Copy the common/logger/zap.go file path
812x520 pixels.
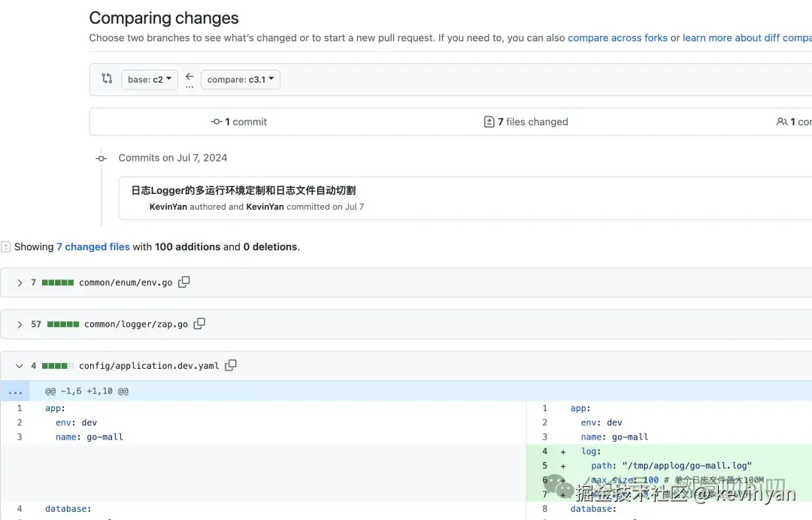199,323
